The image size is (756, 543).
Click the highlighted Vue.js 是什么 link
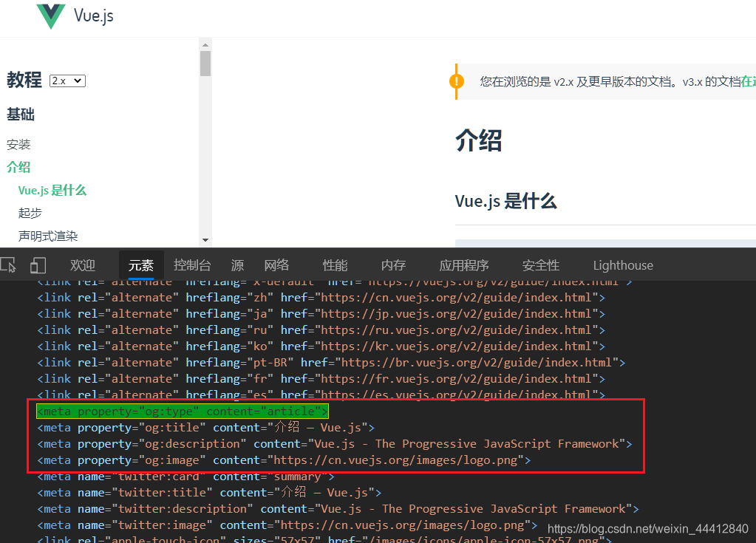[x=52, y=190]
